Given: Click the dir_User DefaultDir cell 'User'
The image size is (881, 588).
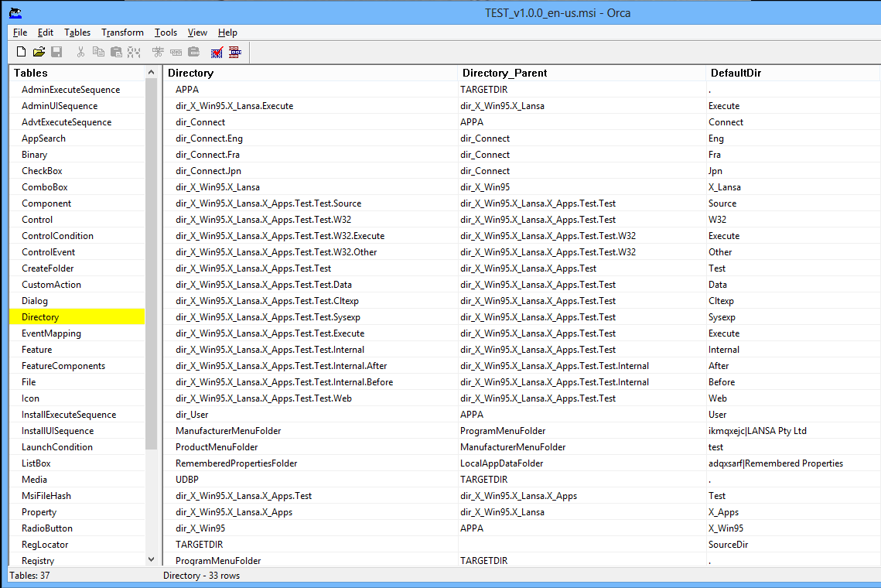Looking at the screenshot, I should point(717,415).
